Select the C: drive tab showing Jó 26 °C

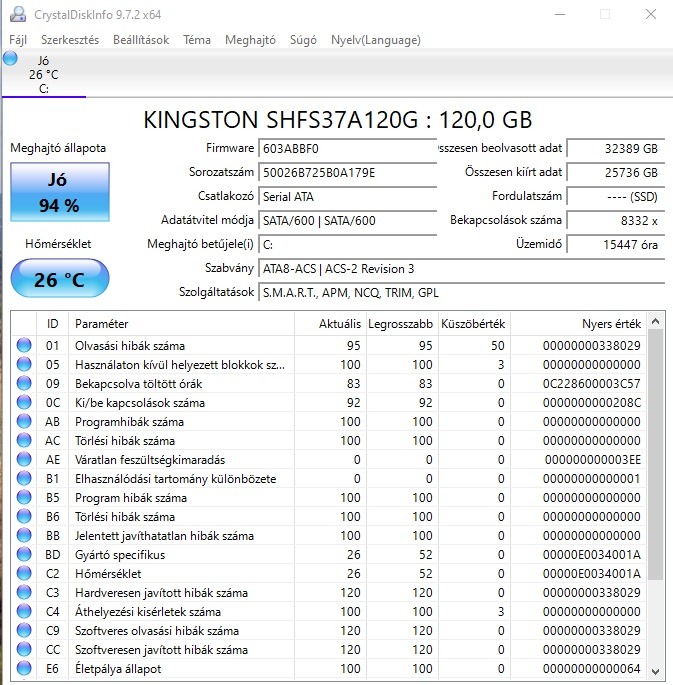click(44, 73)
